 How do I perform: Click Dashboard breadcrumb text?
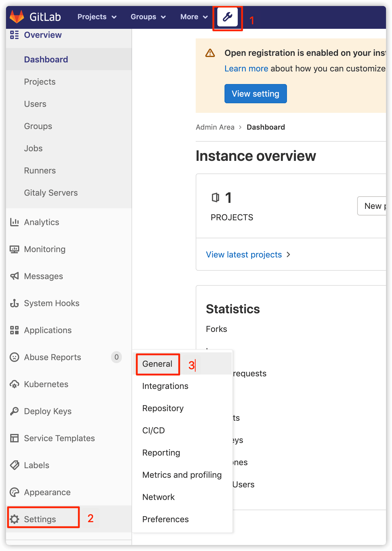266,127
